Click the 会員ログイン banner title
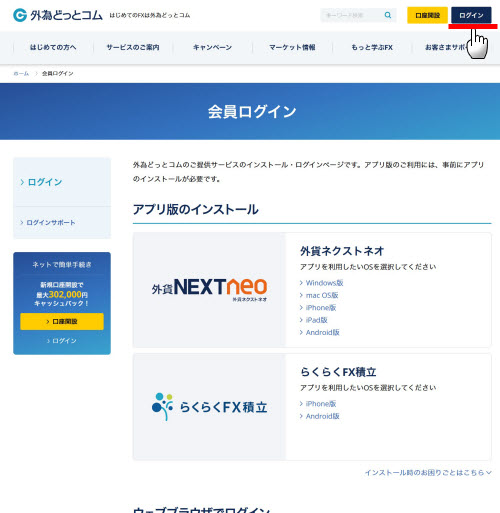The image size is (500, 513). pos(252,111)
